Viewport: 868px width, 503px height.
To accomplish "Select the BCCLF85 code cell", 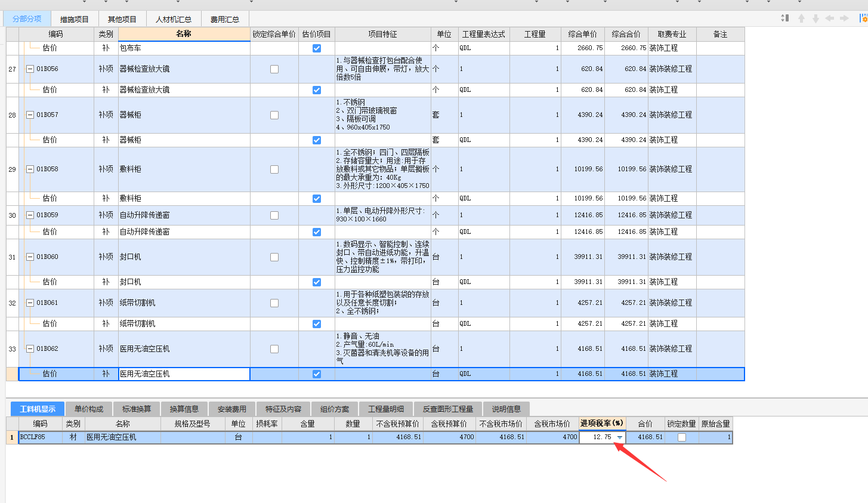I will [x=41, y=437].
